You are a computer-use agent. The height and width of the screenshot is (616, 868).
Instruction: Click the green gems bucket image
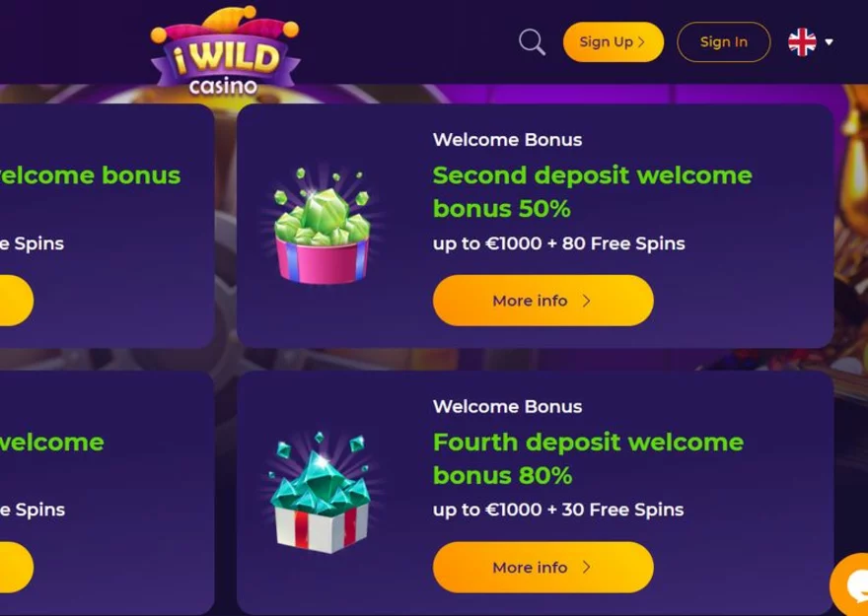click(323, 227)
